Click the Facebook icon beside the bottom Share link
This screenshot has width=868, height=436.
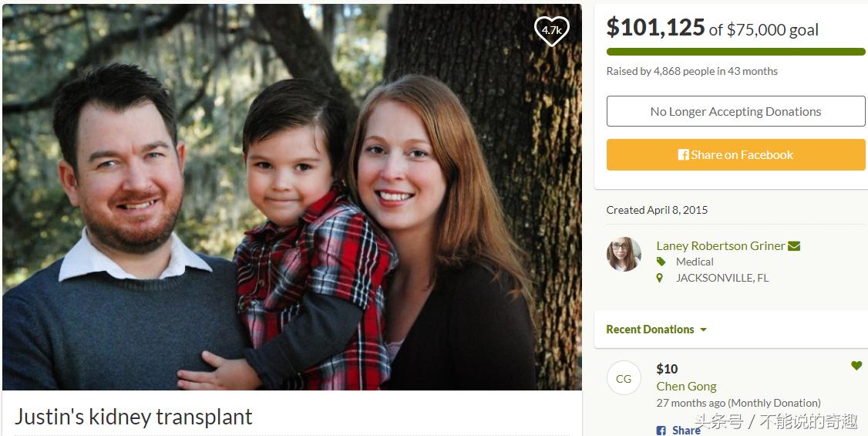pyautogui.click(x=661, y=430)
